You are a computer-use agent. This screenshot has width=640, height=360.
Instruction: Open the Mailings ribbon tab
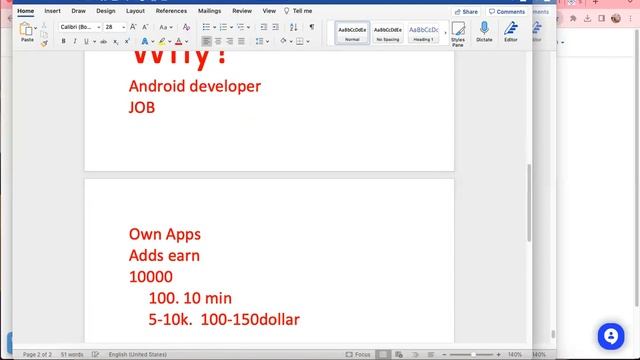click(x=209, y=11)
